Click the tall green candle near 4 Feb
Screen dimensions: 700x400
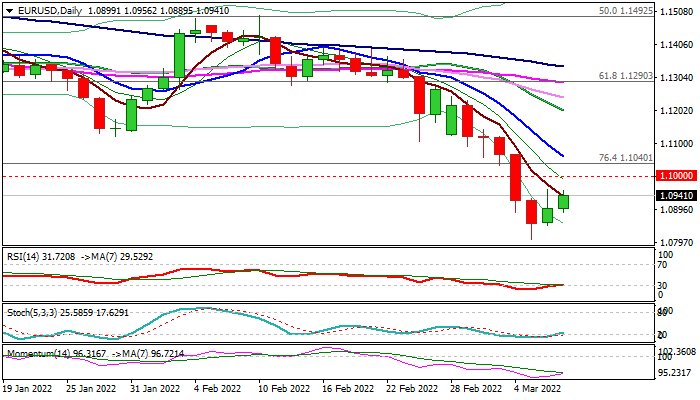(180, 55)
